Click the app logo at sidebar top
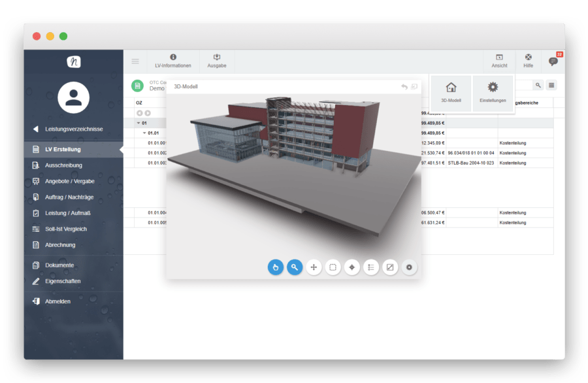Screen dimensions: 588x383 pyautogui.click(x=73, y=61)
